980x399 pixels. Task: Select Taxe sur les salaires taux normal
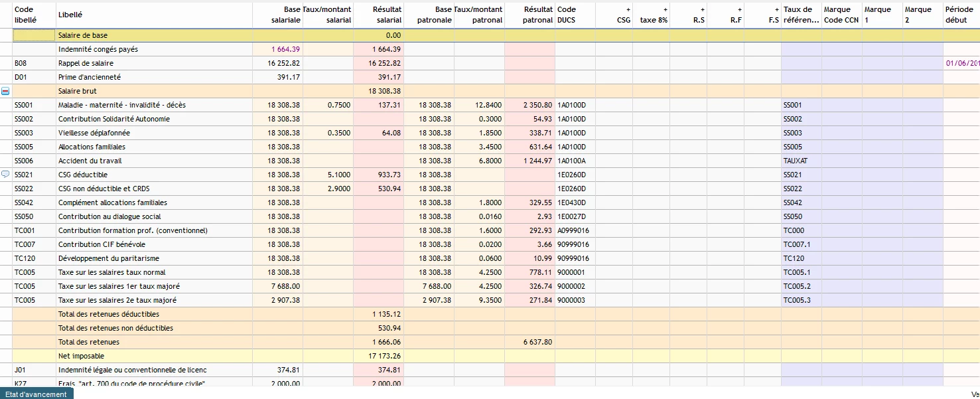coord(112,272)
